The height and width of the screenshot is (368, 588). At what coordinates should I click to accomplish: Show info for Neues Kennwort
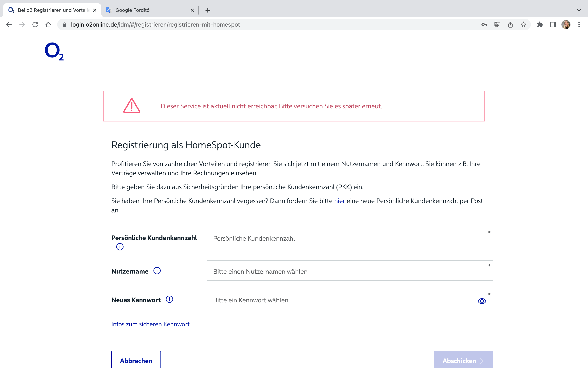pos(169,299)
